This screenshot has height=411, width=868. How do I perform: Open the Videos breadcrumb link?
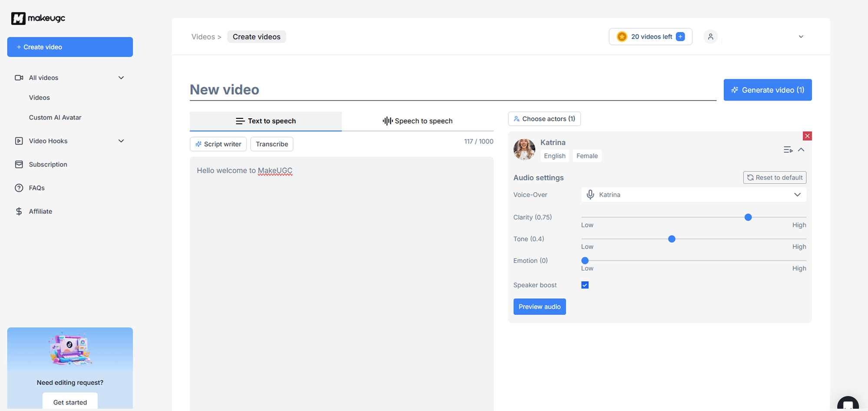point(203,36)
